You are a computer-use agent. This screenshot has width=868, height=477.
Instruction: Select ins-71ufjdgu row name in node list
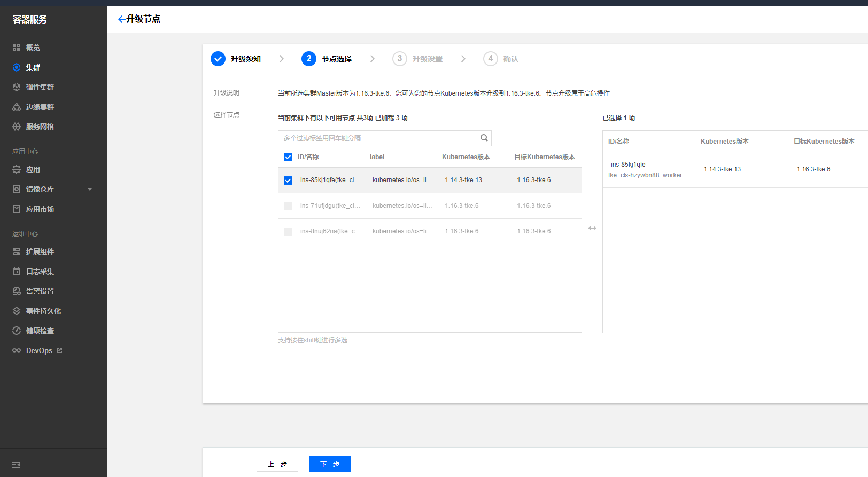[x=330, y=206]
